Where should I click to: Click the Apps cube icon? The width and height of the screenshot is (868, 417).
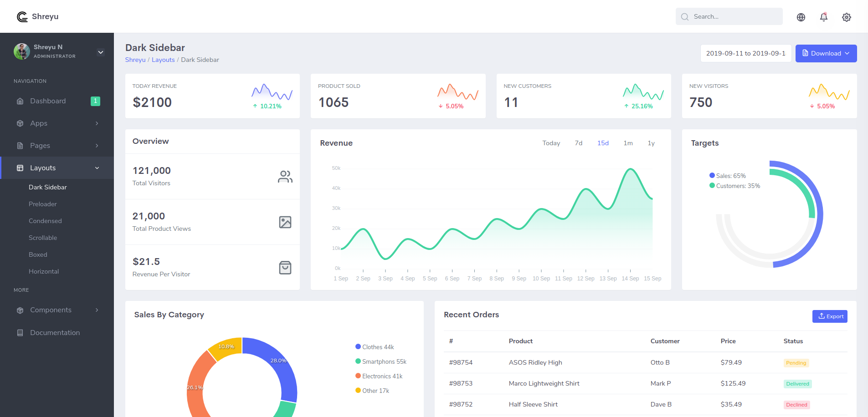(20, 123)
